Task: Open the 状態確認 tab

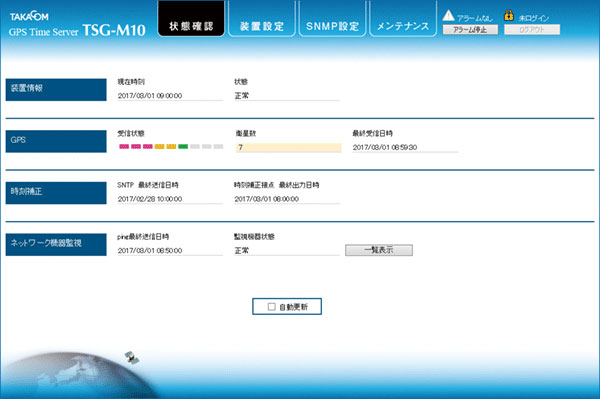Action: 191,19
